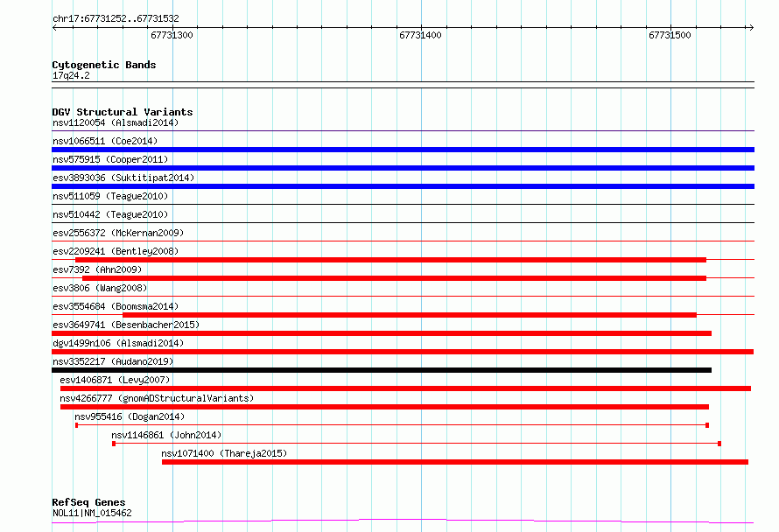Select the nsv955416 (Dogan2014) variant label
The image size is (779, 532).
tap(130, 416)
